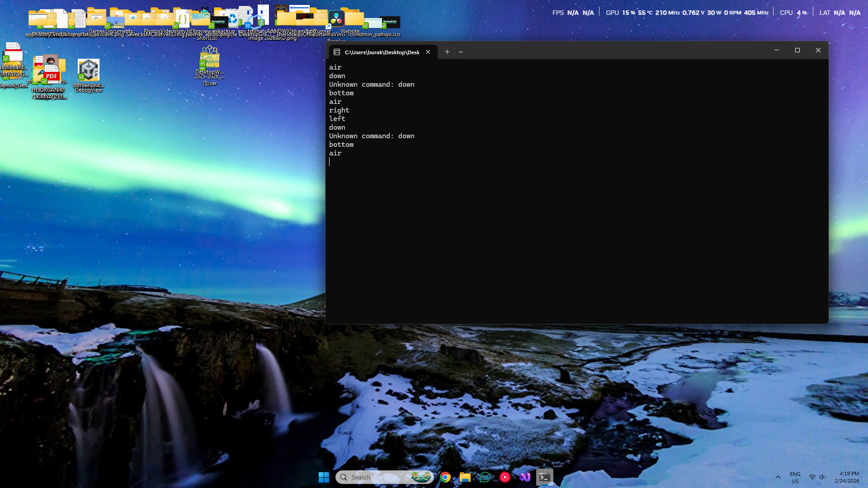
Task: Open a new terminal tab with plus button
Action: [447, 52]
